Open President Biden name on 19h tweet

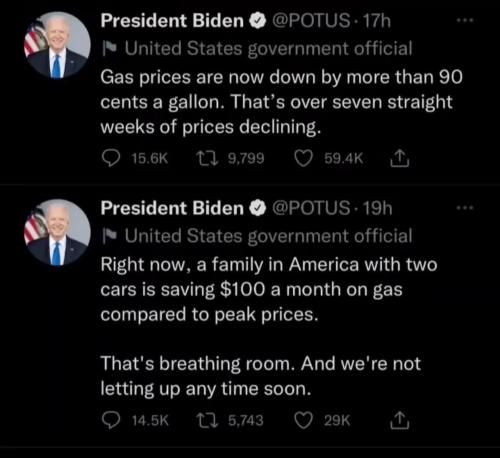pos(172,208)
